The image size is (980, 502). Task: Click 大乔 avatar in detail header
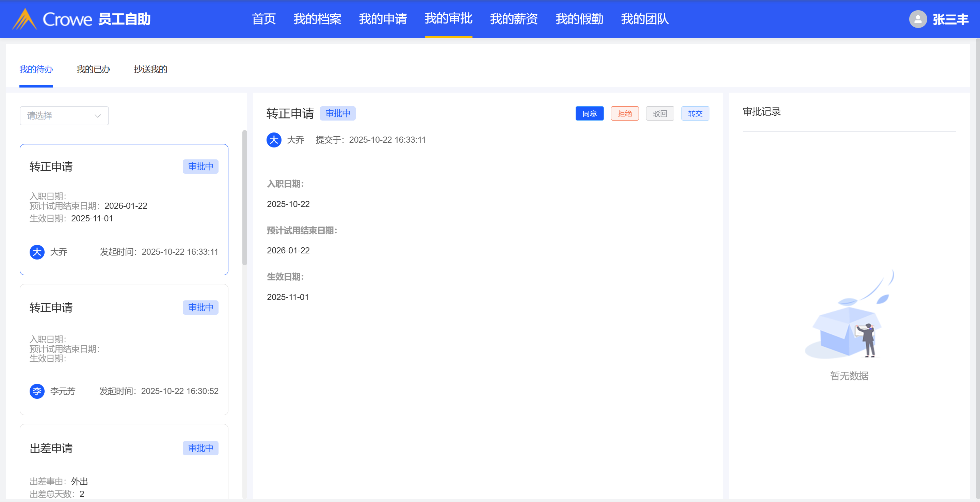click(274, 140)
